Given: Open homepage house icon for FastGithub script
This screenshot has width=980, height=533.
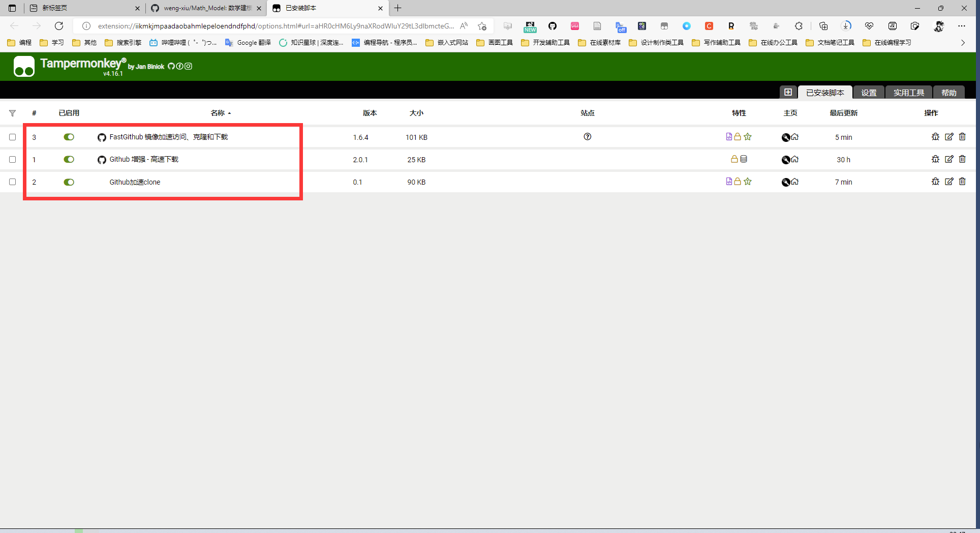Looking at the screenshot, I should [x=795, y=137].
